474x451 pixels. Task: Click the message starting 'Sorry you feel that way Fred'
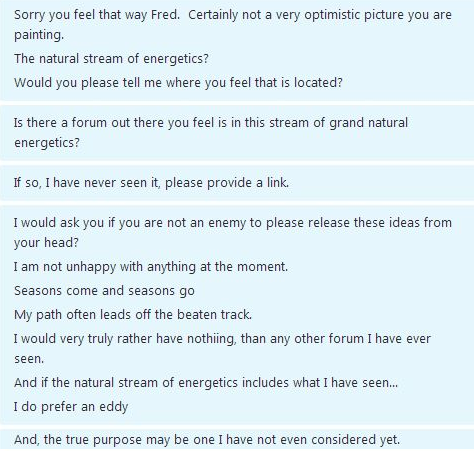tap(237, 49)
